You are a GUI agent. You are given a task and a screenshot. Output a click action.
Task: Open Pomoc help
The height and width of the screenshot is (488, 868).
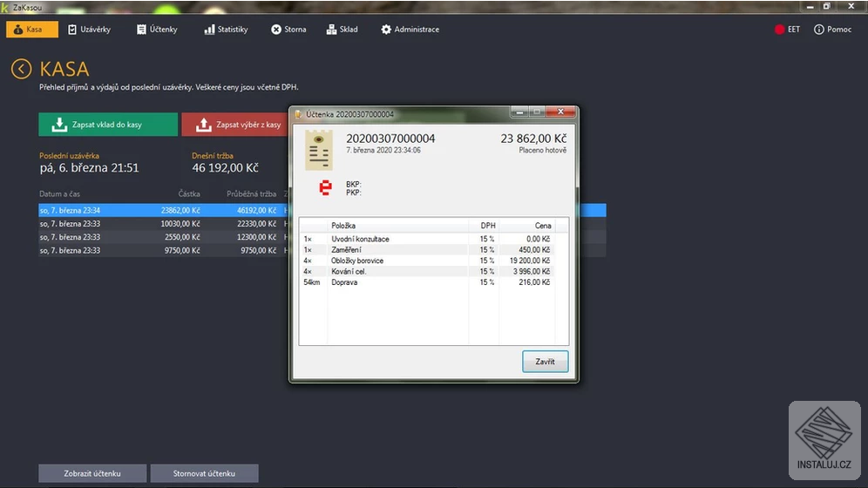[x=832, y=30]
